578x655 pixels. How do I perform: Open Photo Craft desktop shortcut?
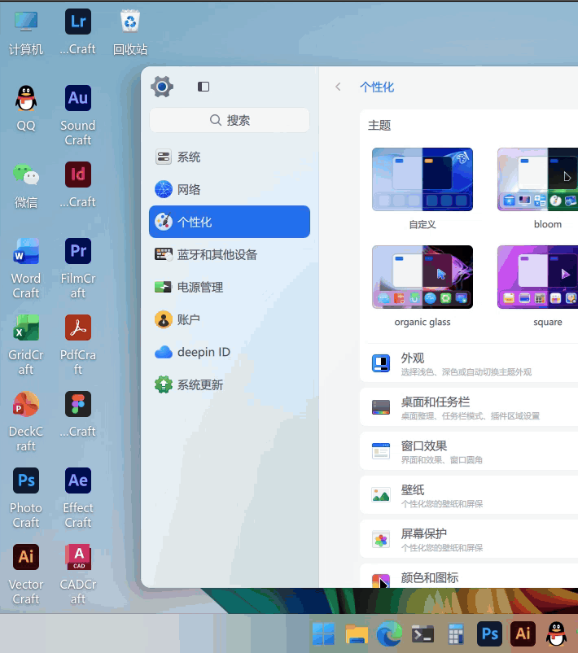click(26, 498)
